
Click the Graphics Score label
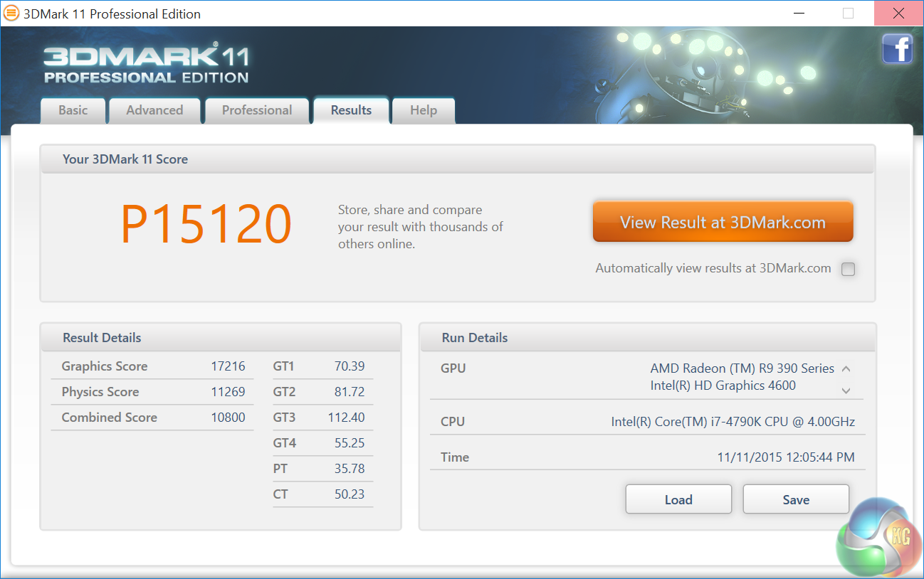(104, 366)
